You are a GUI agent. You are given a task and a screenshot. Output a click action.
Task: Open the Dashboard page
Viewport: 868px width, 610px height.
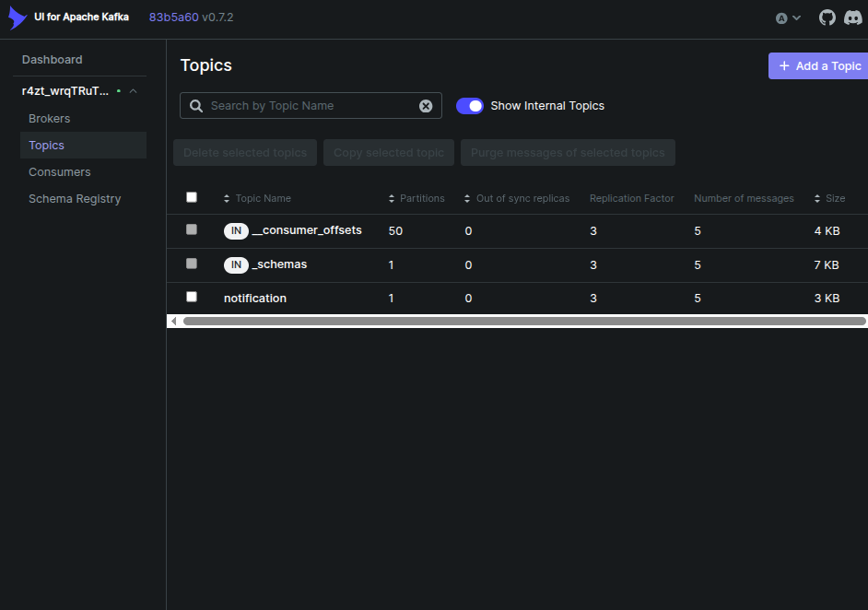(x=52, y=60)
